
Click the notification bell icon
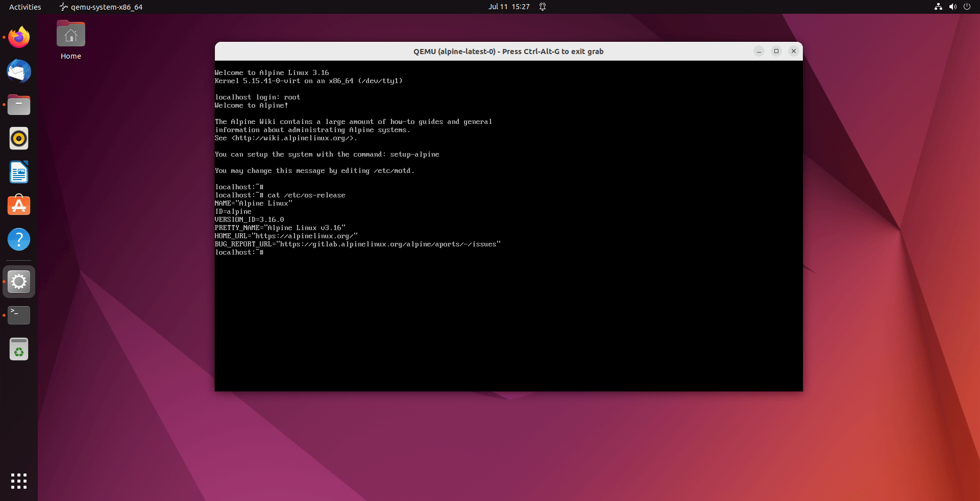[543, 7]
